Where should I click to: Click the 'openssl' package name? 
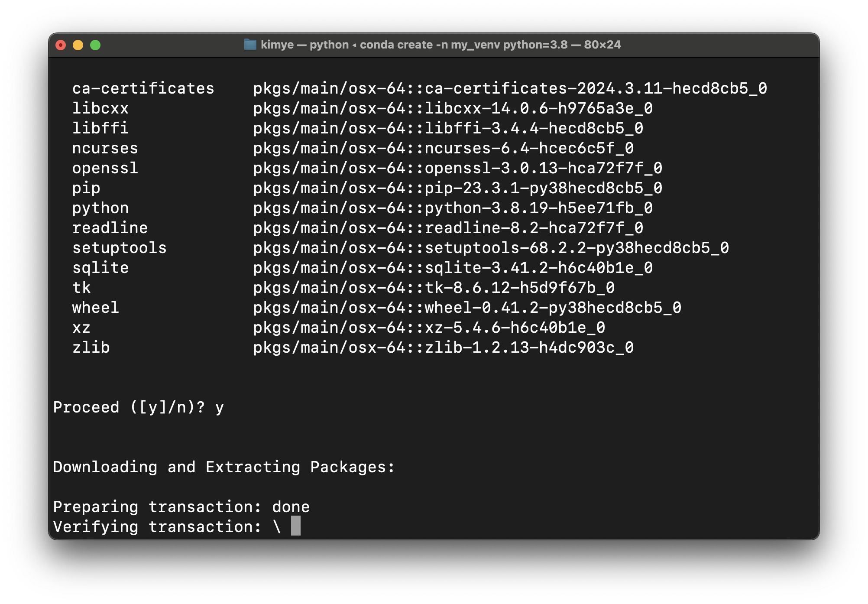coord(105,168)
